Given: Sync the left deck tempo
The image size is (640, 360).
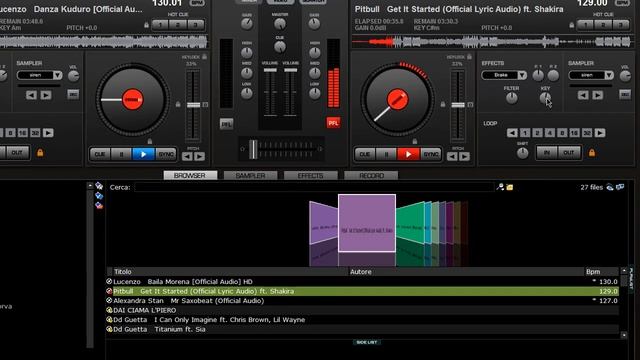Looking at the screenshot, I should click(166, 154).
